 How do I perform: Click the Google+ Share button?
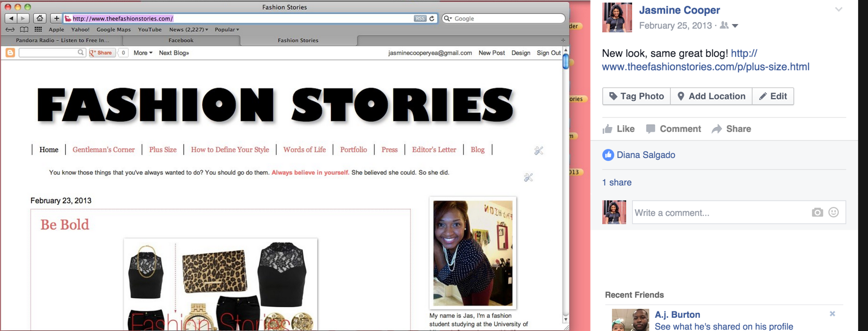coord(102,53)
